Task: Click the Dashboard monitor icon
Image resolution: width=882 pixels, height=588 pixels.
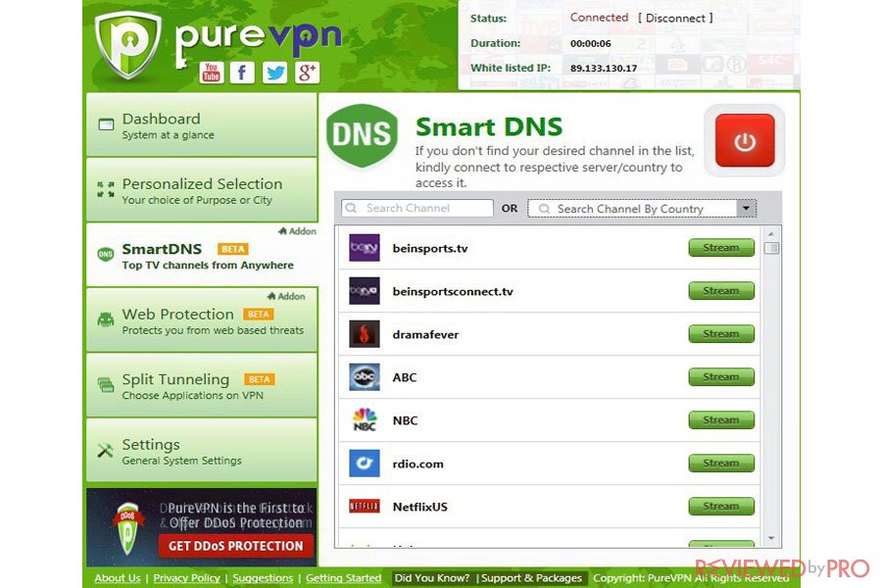Action: (106, 124)
